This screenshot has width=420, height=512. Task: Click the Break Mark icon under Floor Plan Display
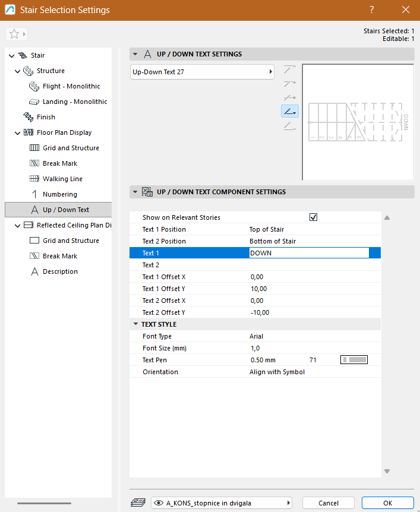(x=34, y=163)
